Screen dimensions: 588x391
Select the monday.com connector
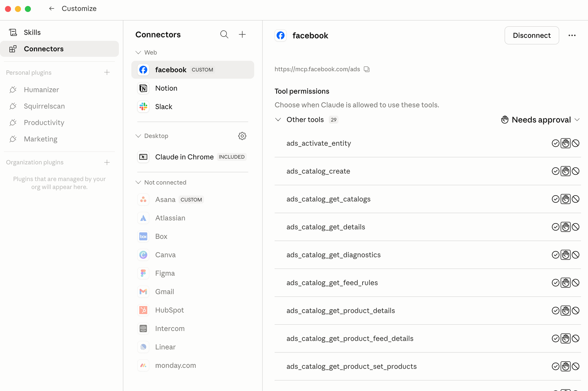(193, 366)
